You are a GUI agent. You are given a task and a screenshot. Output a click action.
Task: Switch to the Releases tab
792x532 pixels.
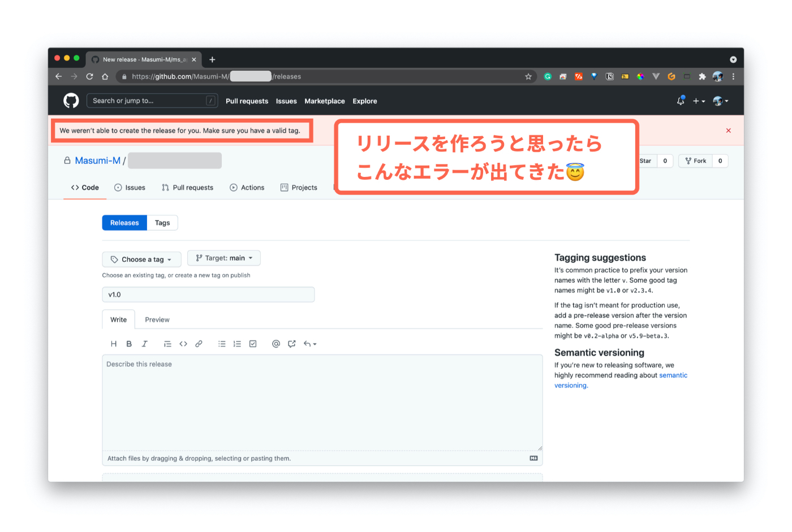124,223
